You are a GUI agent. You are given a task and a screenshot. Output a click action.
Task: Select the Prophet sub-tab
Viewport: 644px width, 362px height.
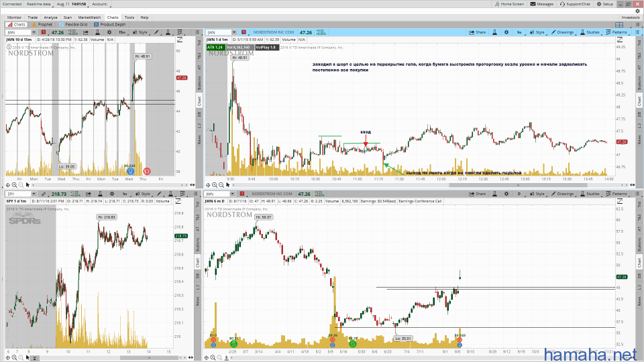click(x=42, y=24)
